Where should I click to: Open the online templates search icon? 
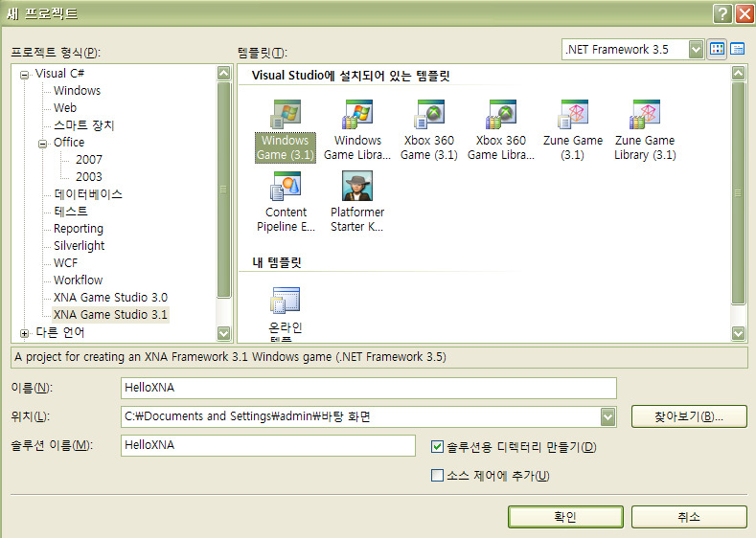(285, 300)
